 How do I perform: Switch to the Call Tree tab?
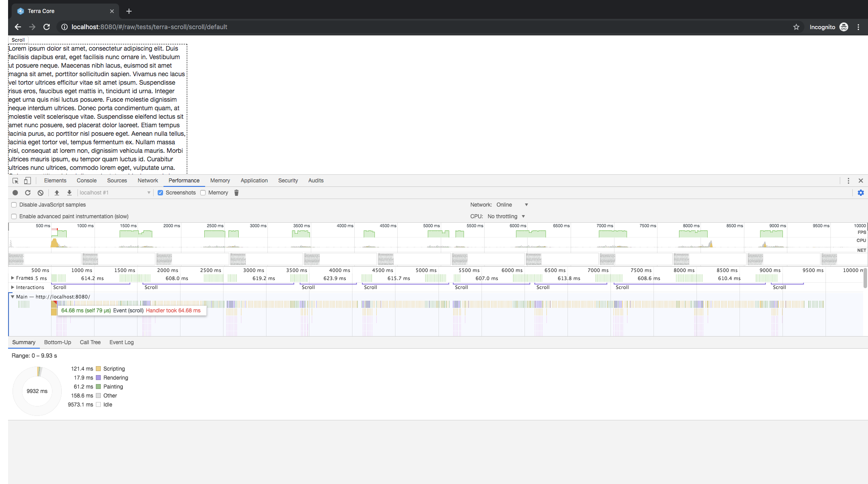pos(90,342)
